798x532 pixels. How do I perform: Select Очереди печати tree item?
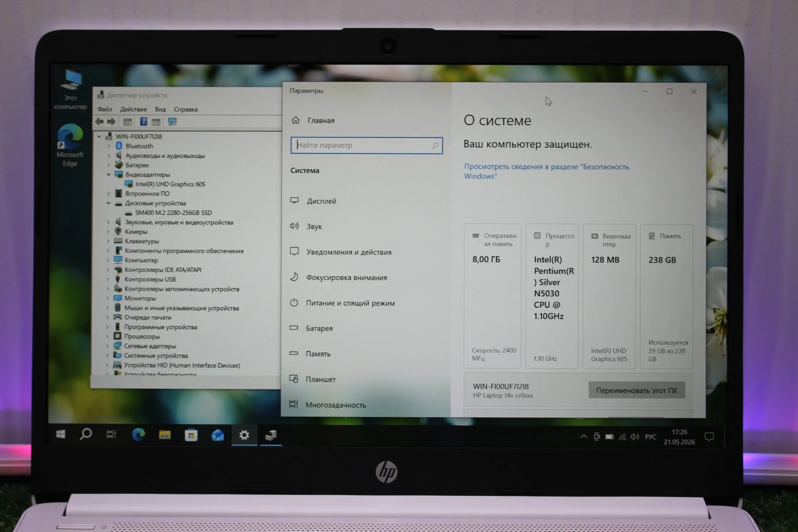tap(148, 318)
